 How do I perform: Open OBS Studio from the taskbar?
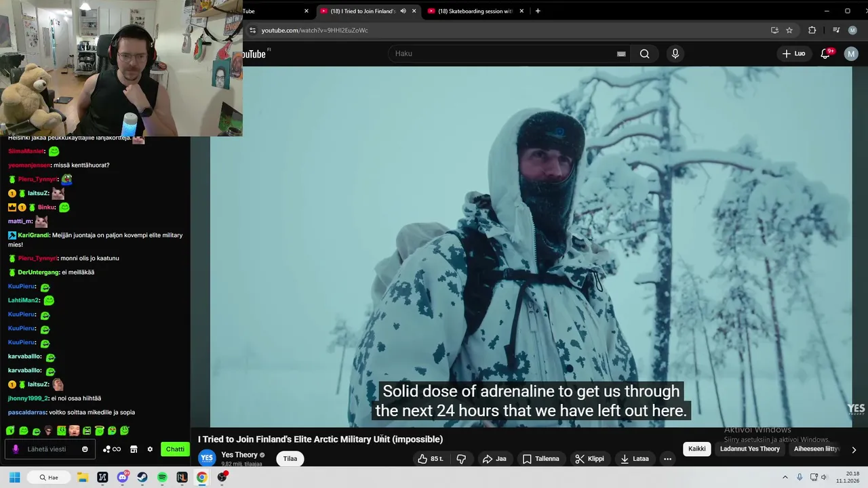click(222, 477)
